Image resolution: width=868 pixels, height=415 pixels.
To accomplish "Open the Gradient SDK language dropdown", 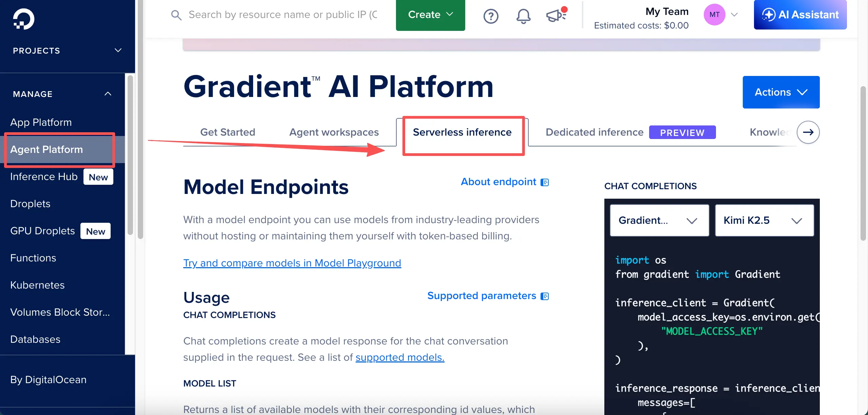I will 659,220.
